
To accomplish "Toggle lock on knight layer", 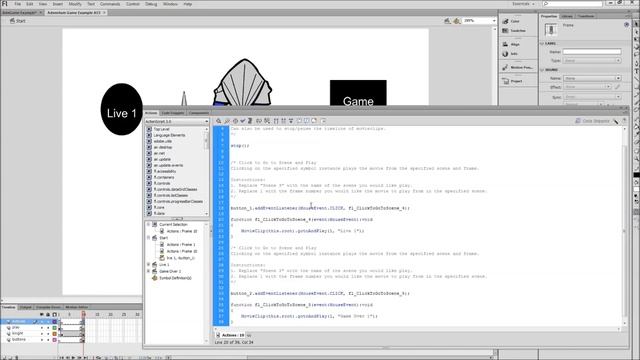I will point(48,333).
